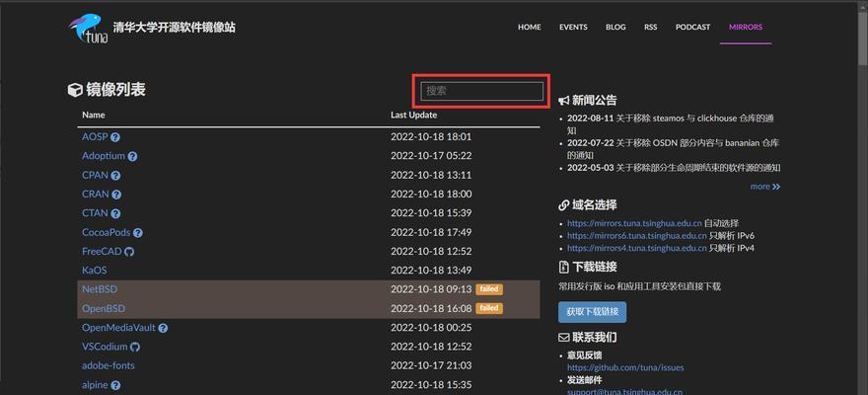Open the mirrors4 IPv4-only link

637,248
